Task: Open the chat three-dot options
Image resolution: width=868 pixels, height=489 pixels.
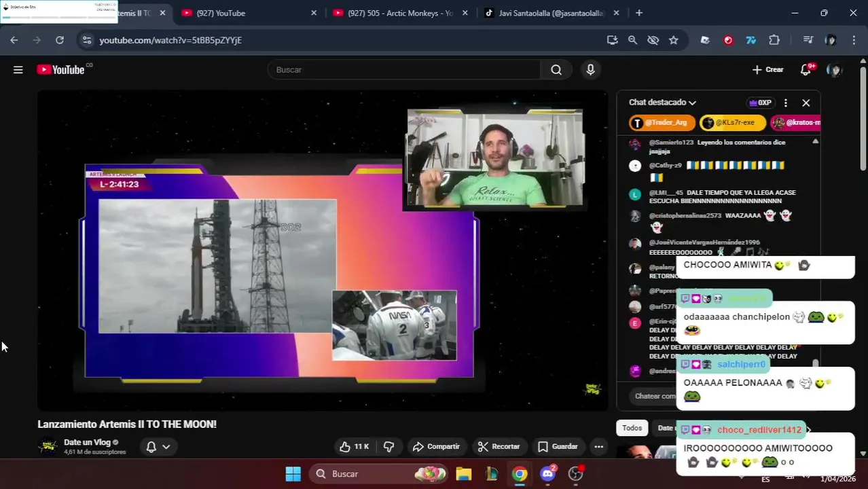Action: point(786,103)
